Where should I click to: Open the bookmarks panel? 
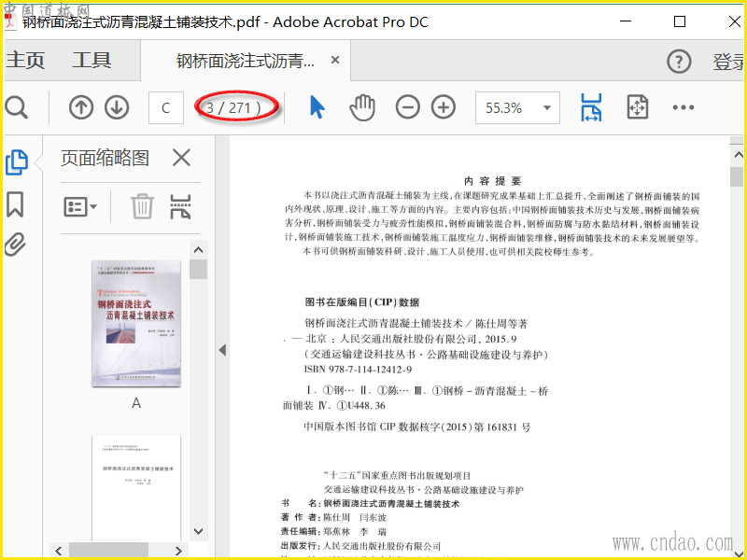[15, 204]
